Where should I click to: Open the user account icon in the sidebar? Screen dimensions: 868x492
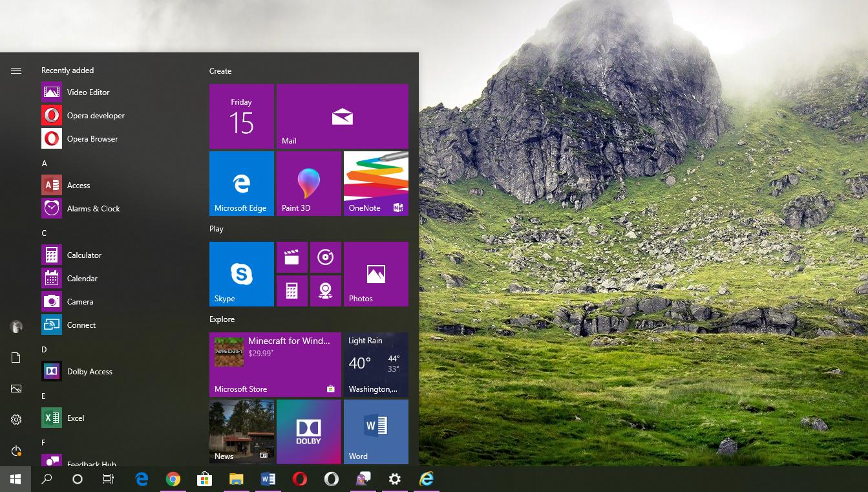pos(16,326)
